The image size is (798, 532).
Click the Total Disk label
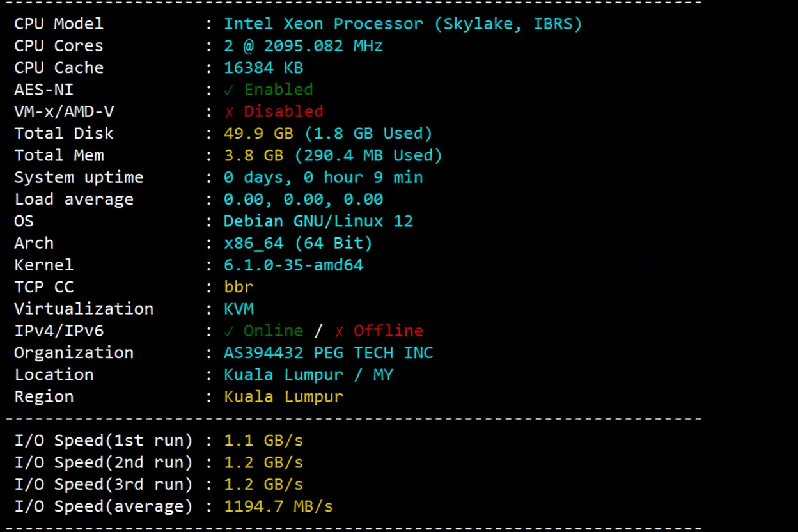(64, 134)
